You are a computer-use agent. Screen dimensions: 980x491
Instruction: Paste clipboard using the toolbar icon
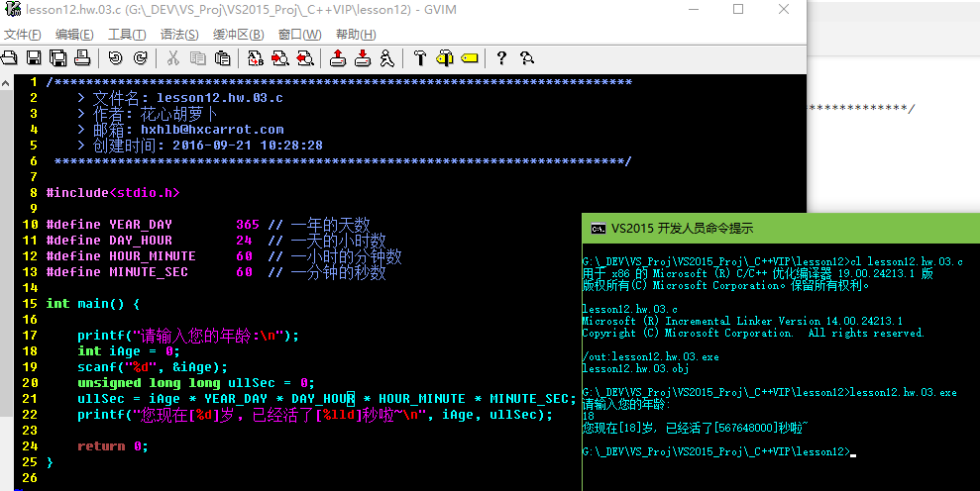(223, 57)
